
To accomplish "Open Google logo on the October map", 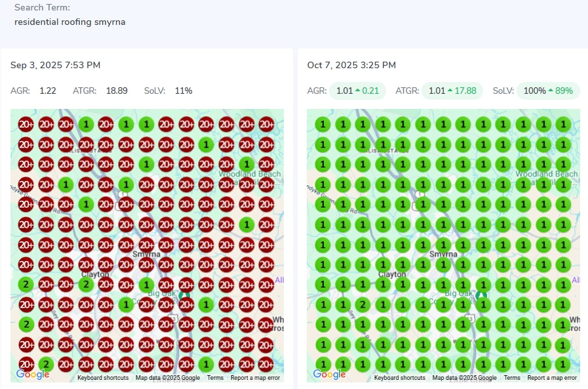I will 330,375.
